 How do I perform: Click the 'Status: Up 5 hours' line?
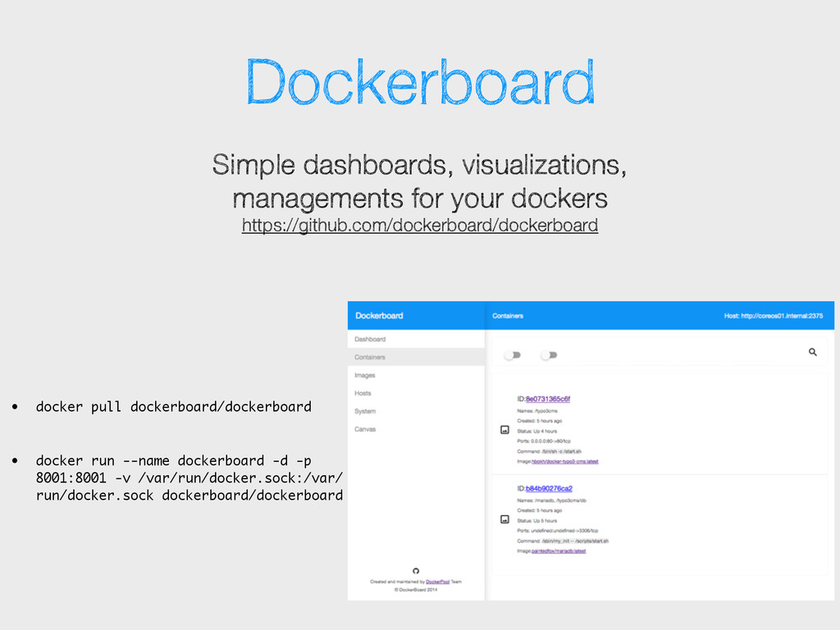pyautogui.click(x=536, y=521)
